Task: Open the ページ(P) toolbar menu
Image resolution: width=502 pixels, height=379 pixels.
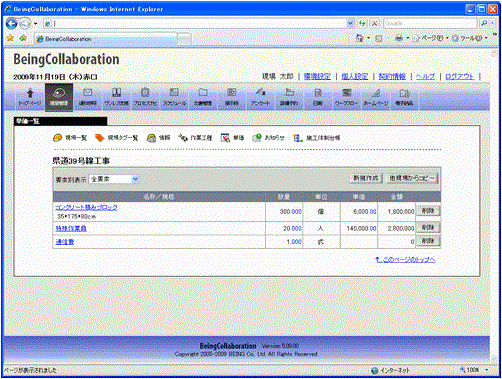Action: tap(430, 38)
